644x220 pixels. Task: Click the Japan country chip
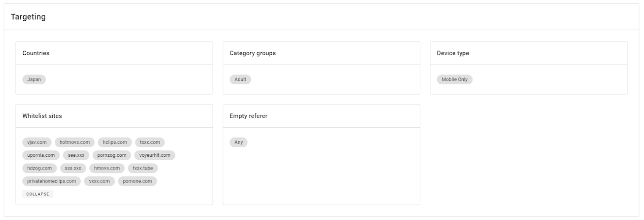click(34, 79)
